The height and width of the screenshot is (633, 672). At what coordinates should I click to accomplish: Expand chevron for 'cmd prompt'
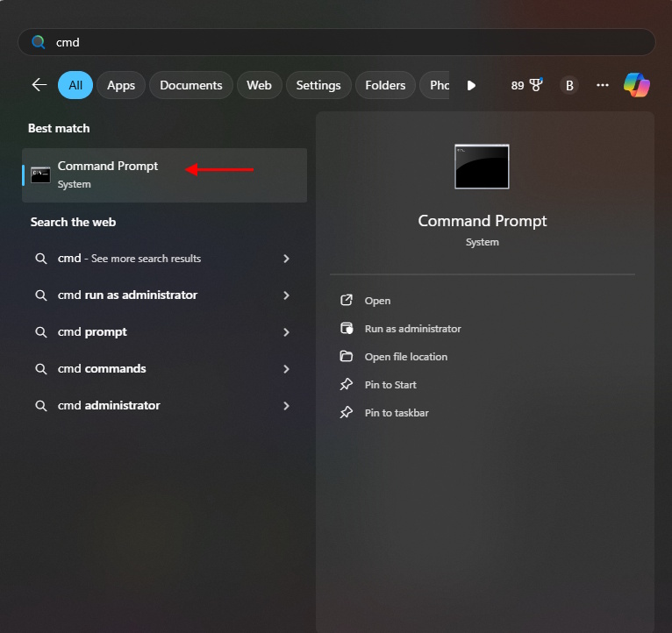point(286,332)
